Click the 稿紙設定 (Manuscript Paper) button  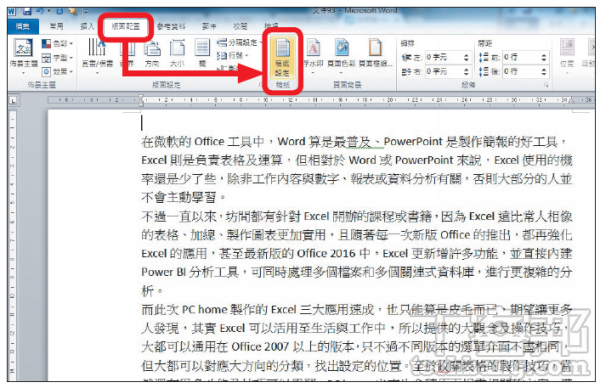(x=282, y=57)
